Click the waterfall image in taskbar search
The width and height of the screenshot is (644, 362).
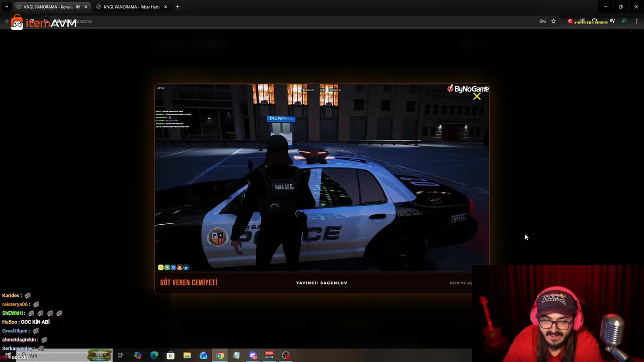[100, 355]
